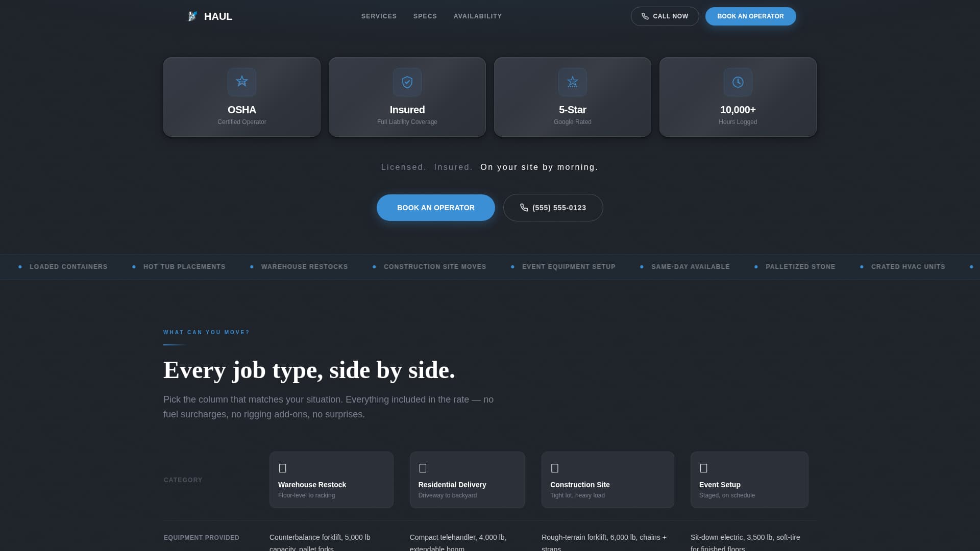
Task: Click the 5-Star Google Rated icon
Action: (x=573, y=82)
